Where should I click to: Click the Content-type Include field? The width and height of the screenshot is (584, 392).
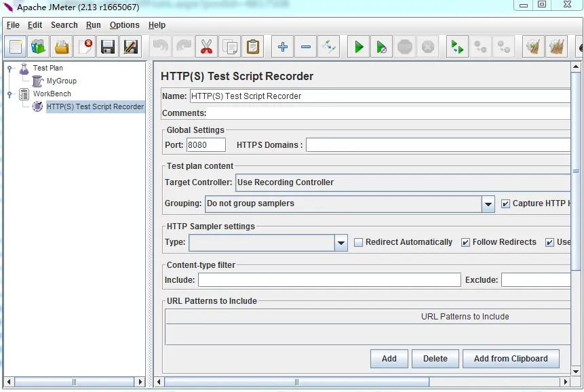(329, 280)
